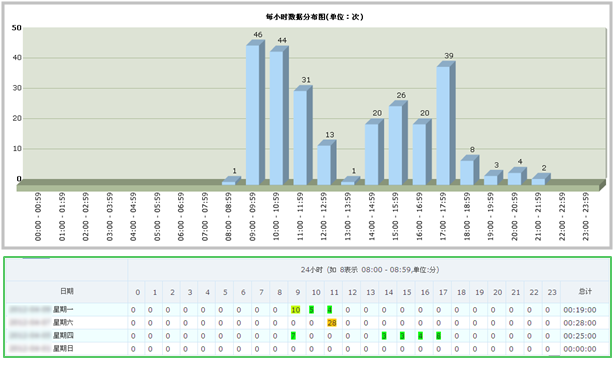Click 星期四 cell 4 under hour 16

(x=420, y=336)
